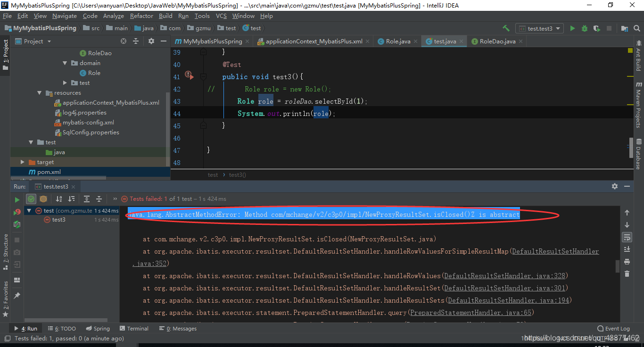Toggle show ignored tests in test runner
This screenshot has width=644, height=347.
[x=44, y=199]
